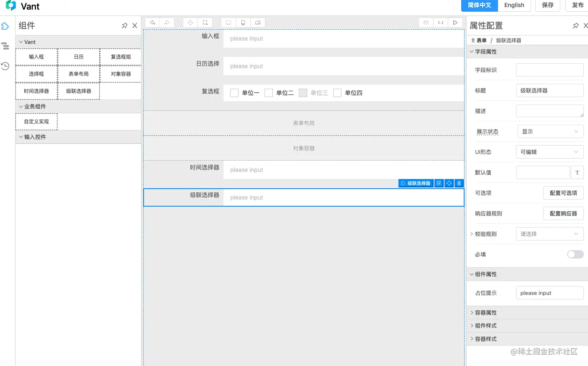Click the T expression icon next to 默认值
588x366 pixels.
tap(577, 172)
